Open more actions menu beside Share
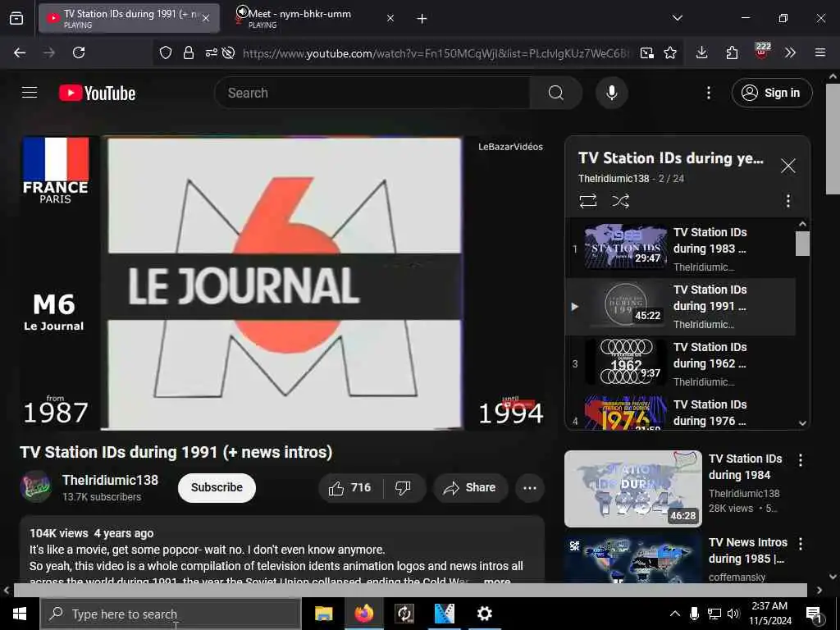 pos(529,487)
